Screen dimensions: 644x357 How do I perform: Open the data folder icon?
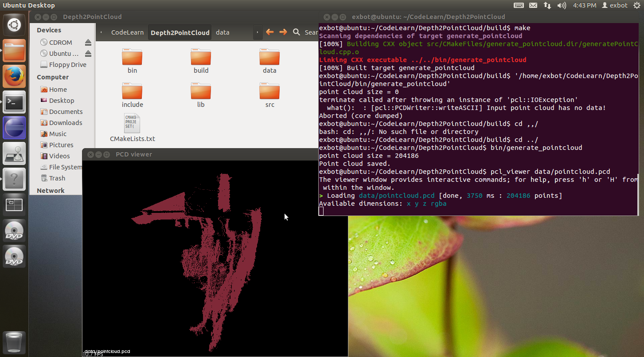click(269, 61)
